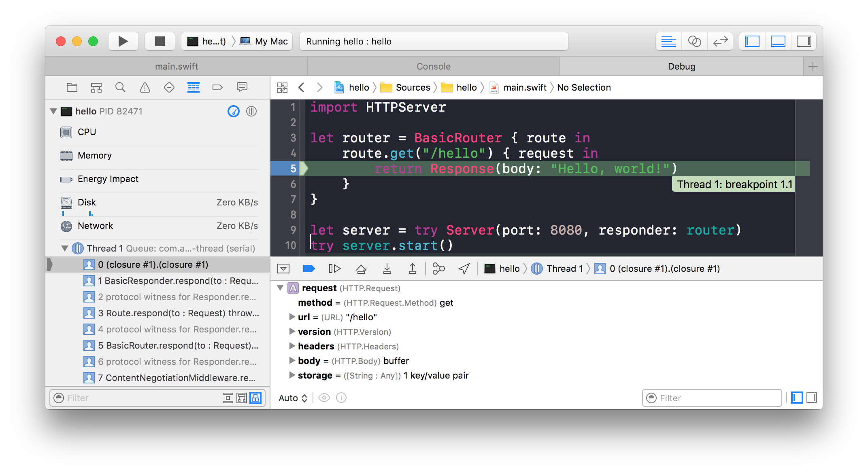Viewport: 868px width, 474px height.
Task: Switch to the Console tab
Action: pos(433,66)
